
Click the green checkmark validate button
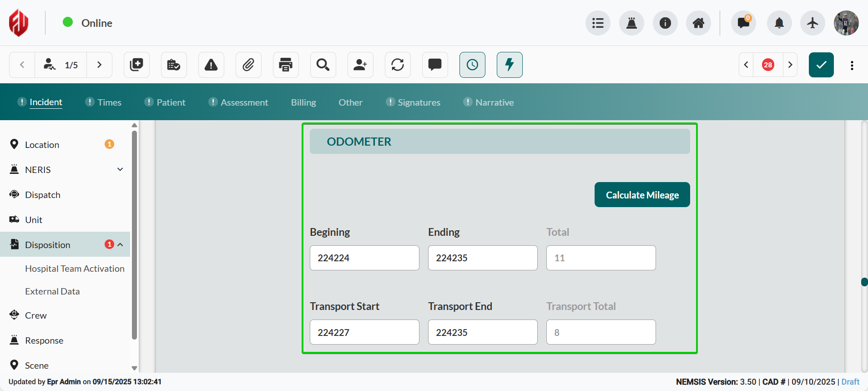tap(821, 65)
